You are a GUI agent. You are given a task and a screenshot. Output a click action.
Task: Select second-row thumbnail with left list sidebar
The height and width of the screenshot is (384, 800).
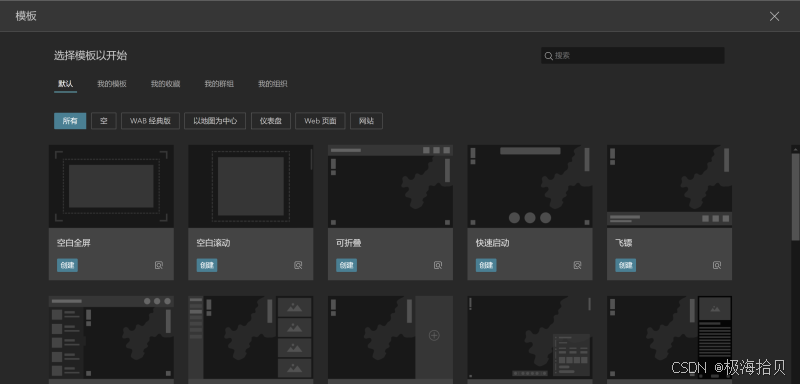click(x=111, y=338)
